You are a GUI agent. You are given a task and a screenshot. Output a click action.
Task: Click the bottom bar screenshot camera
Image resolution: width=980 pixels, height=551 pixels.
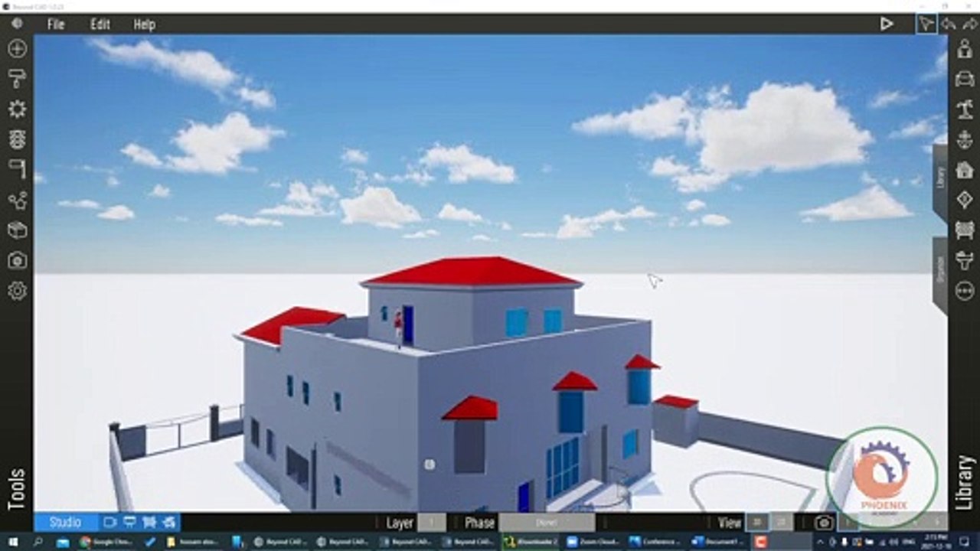tap(824, 523)
